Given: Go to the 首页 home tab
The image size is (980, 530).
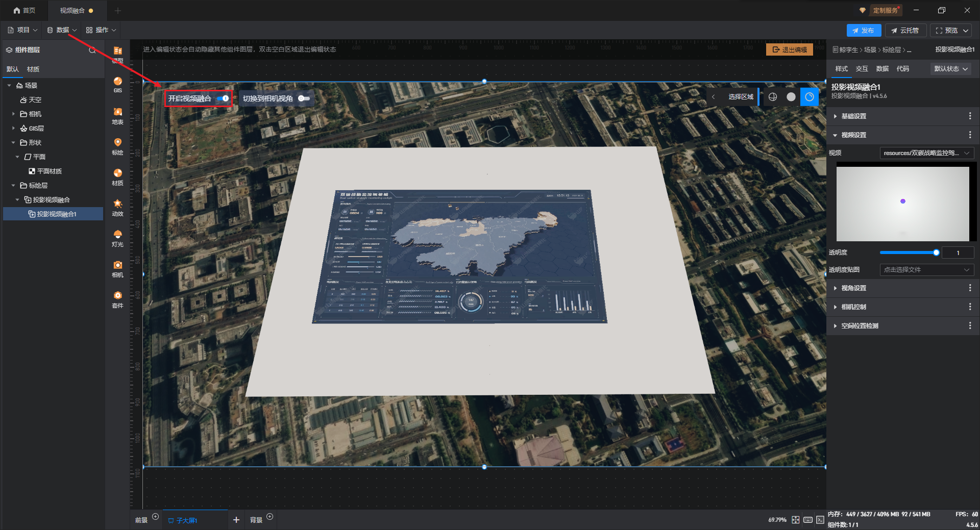Looking at the screenshot, I should tap(24, 10).
